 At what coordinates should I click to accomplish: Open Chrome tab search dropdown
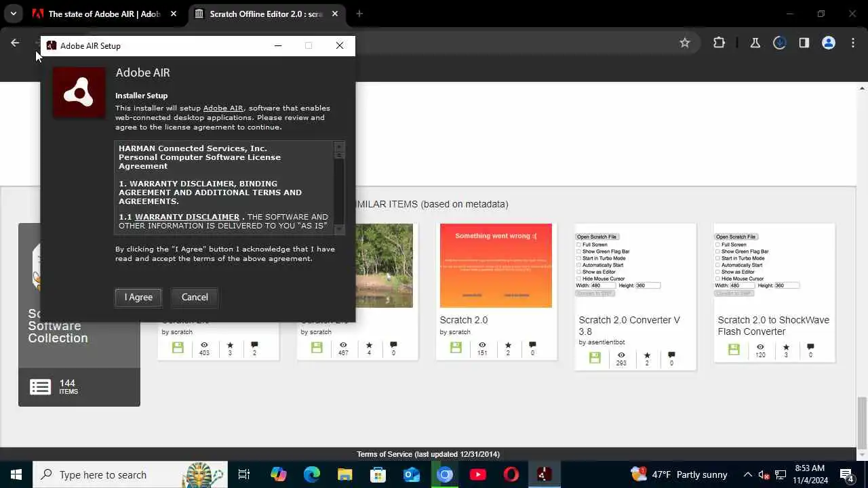point(14,14)
